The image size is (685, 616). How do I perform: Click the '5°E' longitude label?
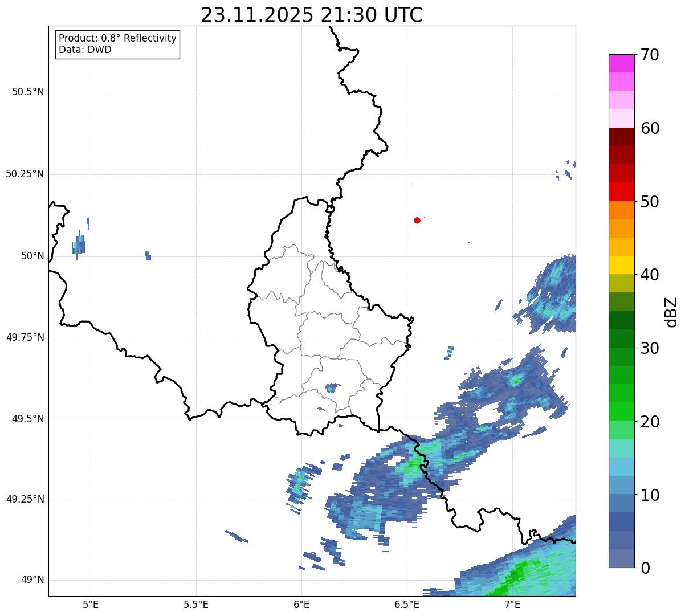pyautogui.click(x=91, y=604)
